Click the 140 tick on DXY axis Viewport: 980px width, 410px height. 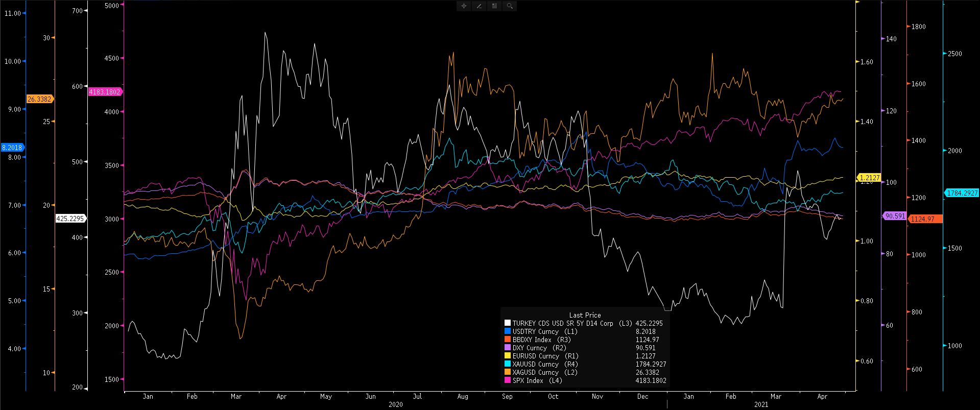point(891,39)
